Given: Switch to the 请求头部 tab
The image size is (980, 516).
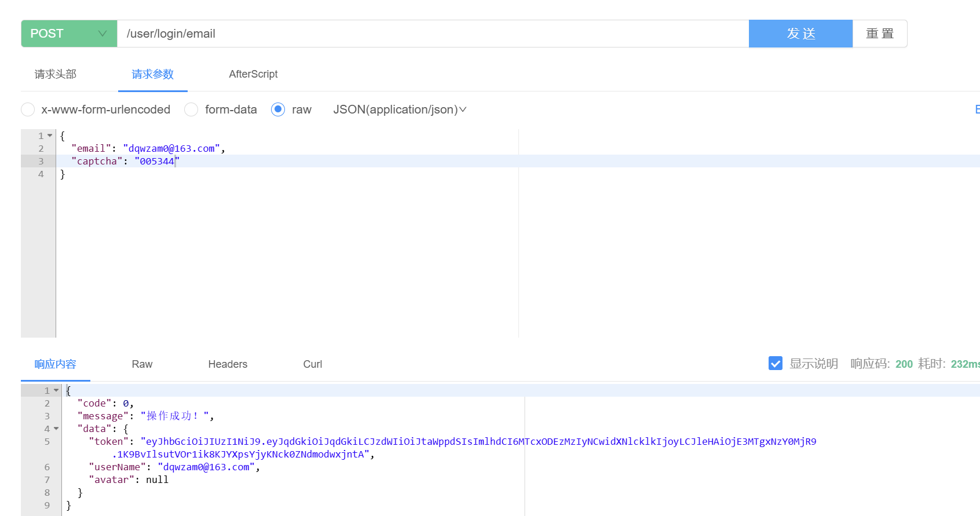Looking at the screenshot, I should click(x=56, y=74).
